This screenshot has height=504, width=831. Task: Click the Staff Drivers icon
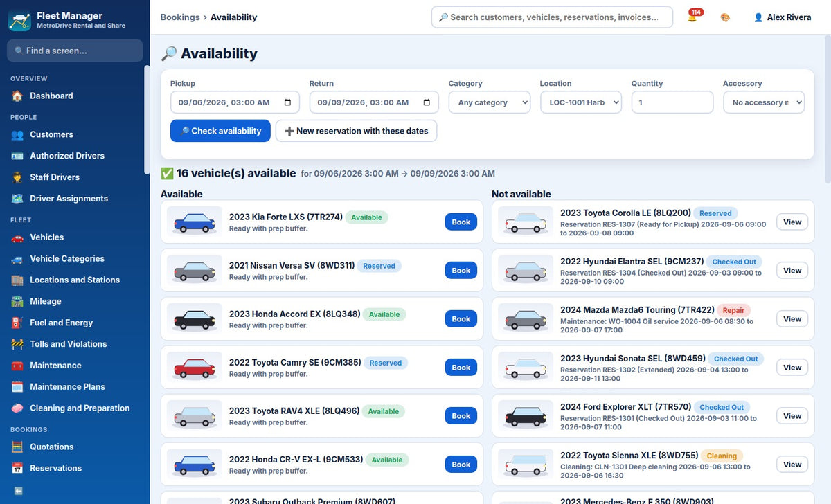click(17, 178)
